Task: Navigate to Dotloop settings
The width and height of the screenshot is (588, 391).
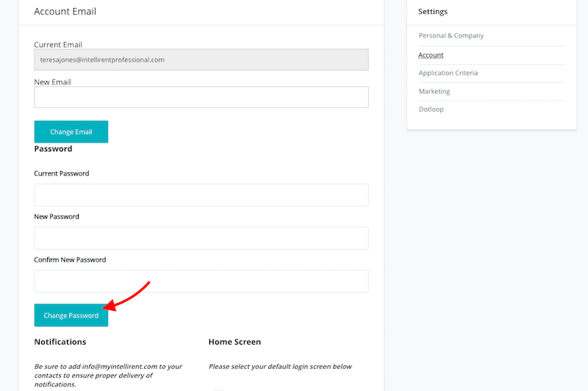Action: click(431, 110)
